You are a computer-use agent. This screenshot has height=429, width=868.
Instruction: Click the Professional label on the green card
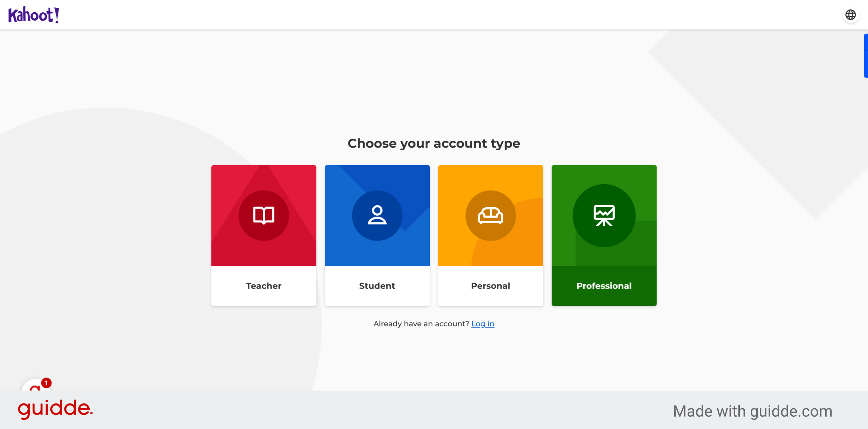pyautogui.click(x=604, y=286)
